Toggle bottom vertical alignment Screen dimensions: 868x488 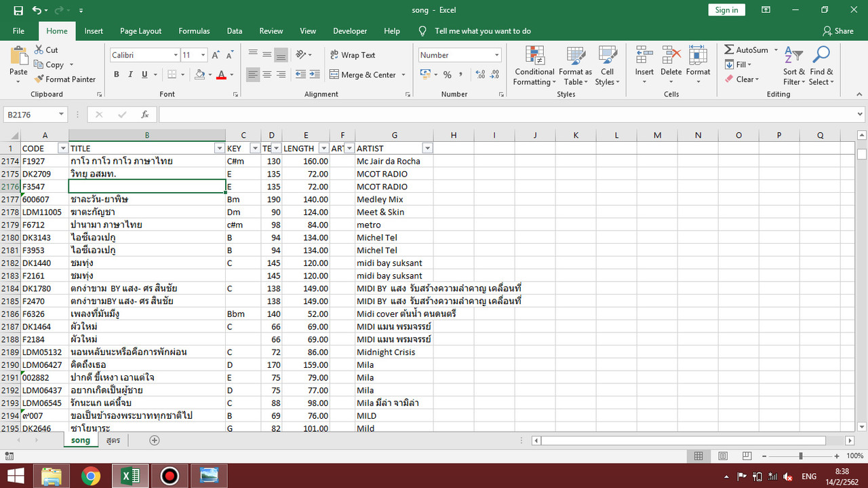pos(281,55)
